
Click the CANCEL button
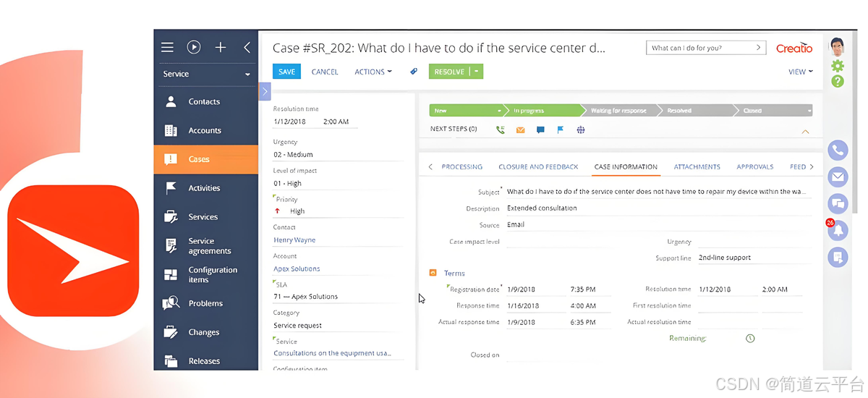pyautogui.click(x=325, y=72)
